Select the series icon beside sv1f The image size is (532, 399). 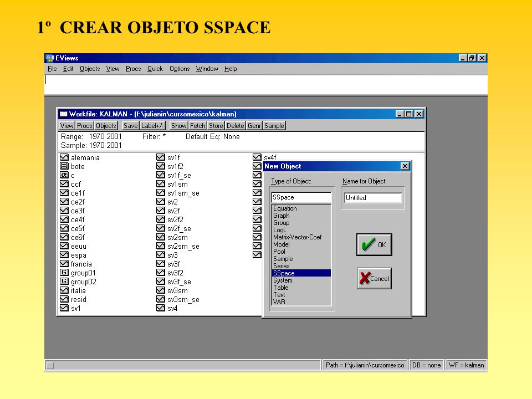tap(161, 157)
